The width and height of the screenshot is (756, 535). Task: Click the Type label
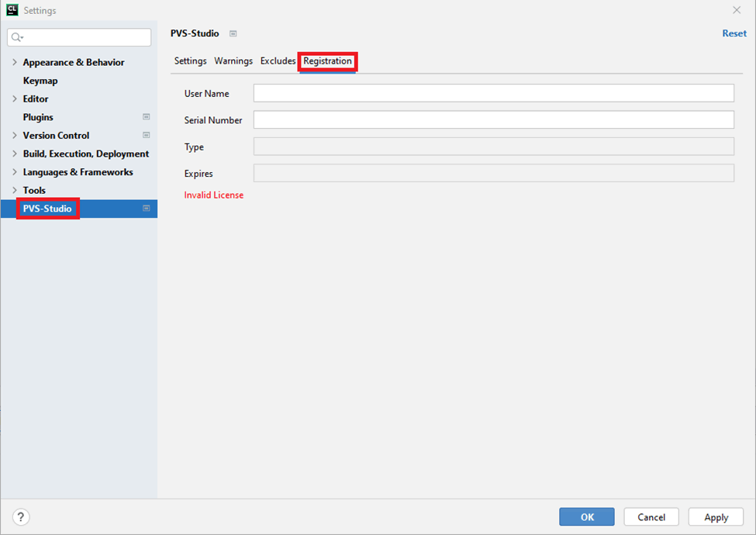pos(194,147)
